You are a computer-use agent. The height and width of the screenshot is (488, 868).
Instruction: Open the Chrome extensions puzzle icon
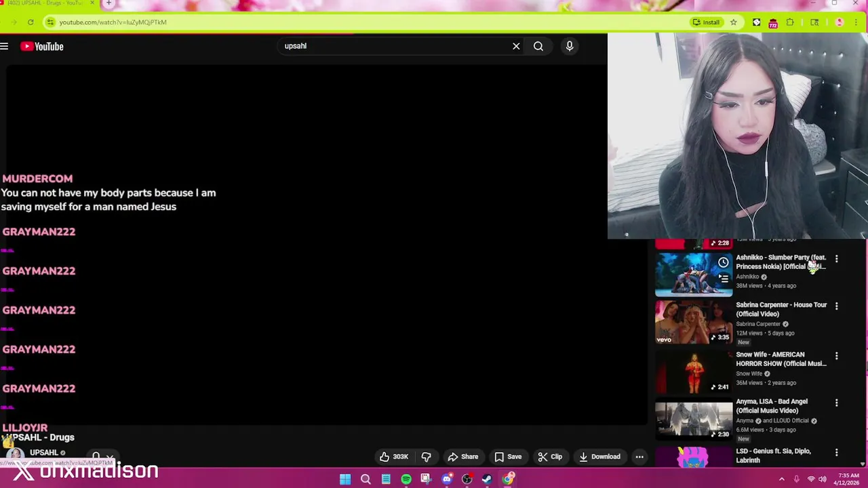tap(790, 22)
